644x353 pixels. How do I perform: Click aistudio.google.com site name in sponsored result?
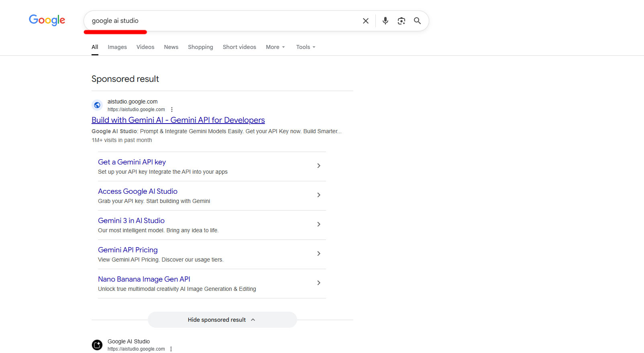tap(132, 101)
